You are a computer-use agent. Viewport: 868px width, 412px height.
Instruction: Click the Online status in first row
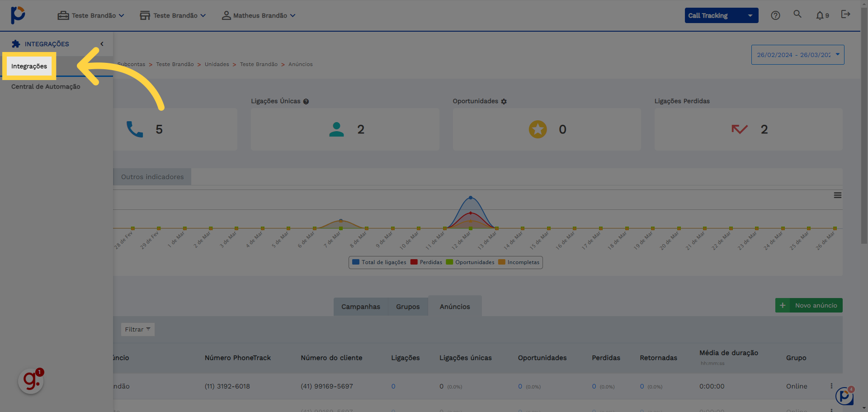click(x=797, y=386)
